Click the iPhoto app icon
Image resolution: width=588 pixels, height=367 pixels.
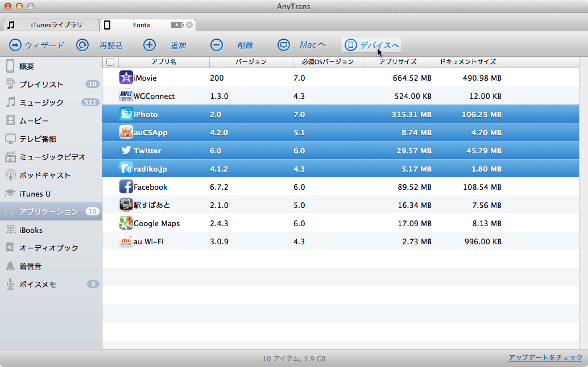point(126,114)
